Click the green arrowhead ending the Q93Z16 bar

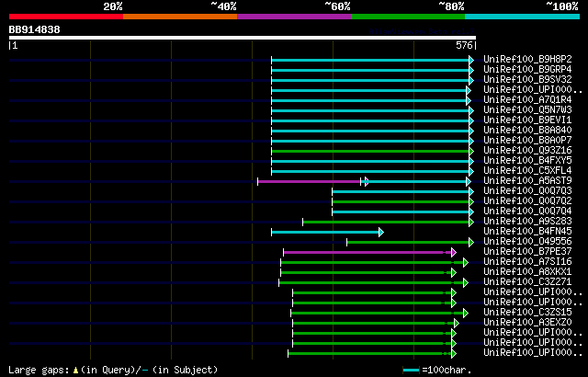471,151
